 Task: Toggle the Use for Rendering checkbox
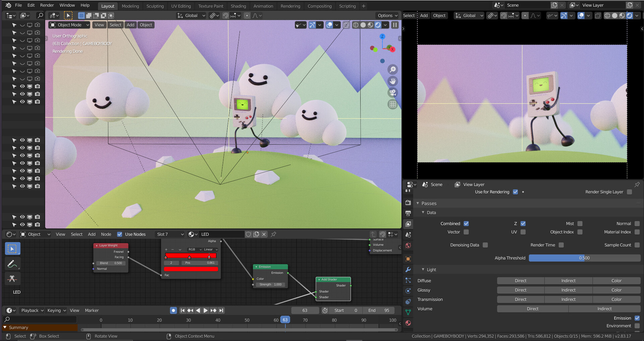click(515, 192)
